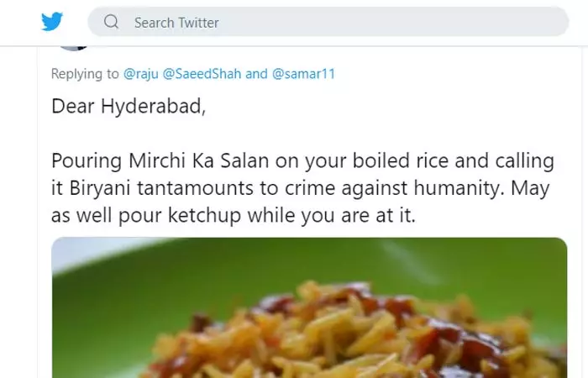
Task: Click the Twitter bird logo
Action: pyautogui.click(x=52, y=22)
